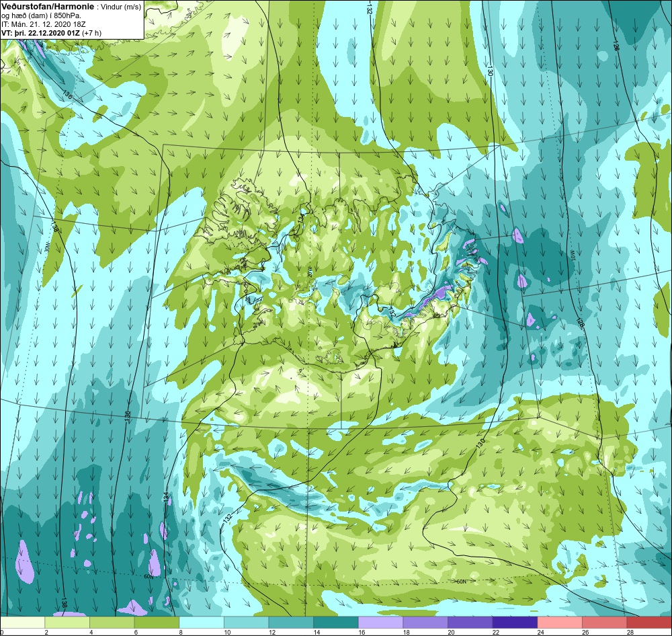This screenshot has width=672, height=636.
Task: Click the 'IT: Mán. 21. 12. 2020 18Z' line
Action: [44, 24]
